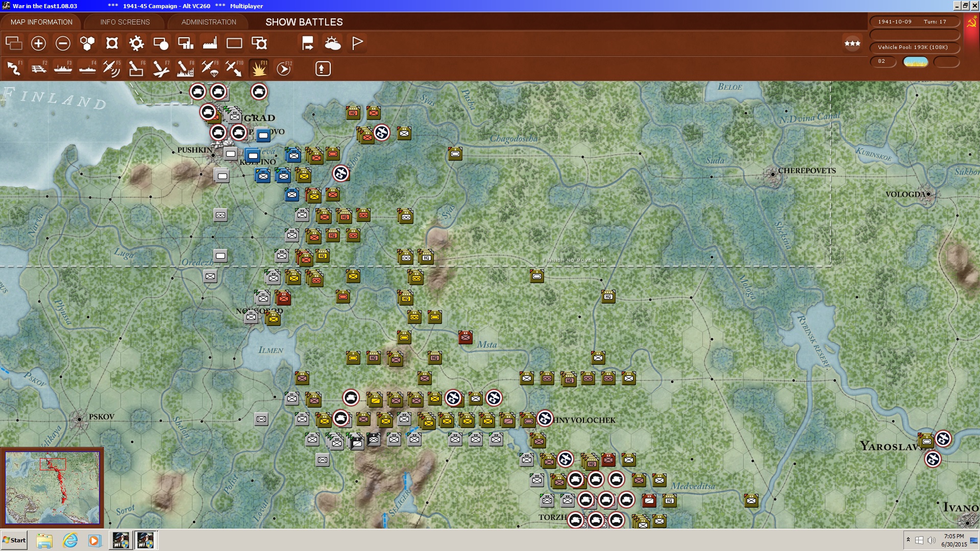
Task: Toggle factory locations display icon
Action: click(210, 43)
